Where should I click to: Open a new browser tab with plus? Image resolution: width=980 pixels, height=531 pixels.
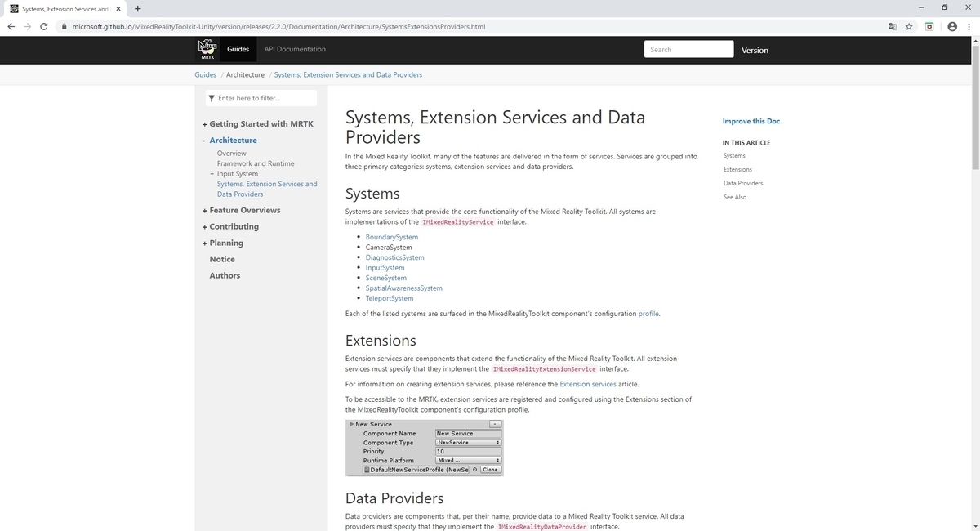(x=136, y=9)
